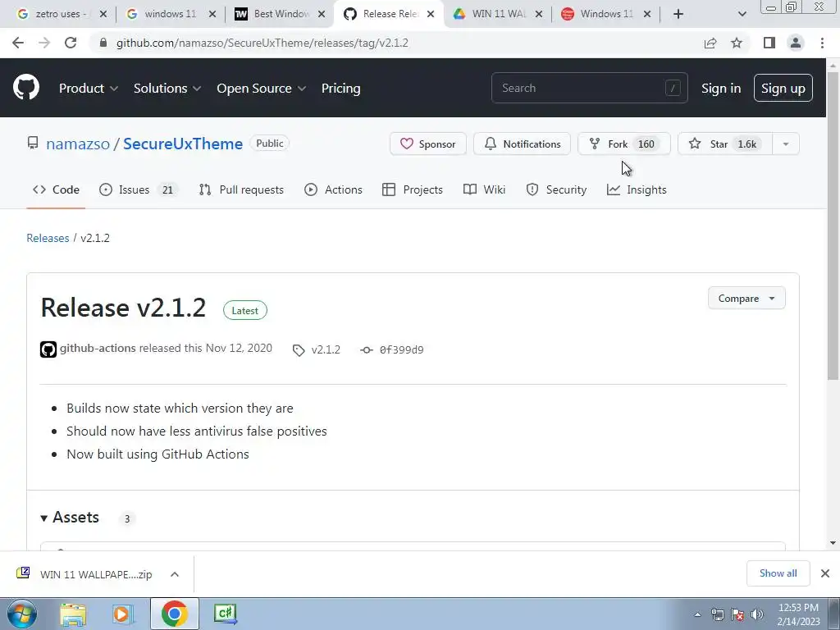Click Show all downloads
Viewport: 840px width, 630px height.
pos(778,573)
